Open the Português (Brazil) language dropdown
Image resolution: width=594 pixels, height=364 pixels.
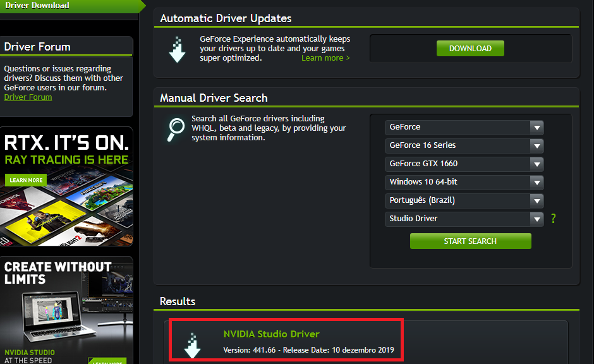[x=464, y=200]
